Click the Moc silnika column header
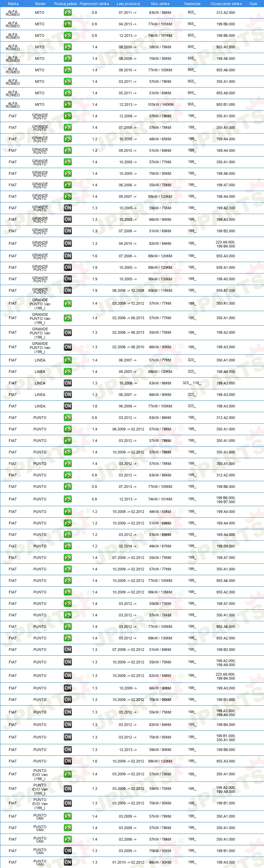The height and width of the screenshot is (868, 264). [160, 4]
